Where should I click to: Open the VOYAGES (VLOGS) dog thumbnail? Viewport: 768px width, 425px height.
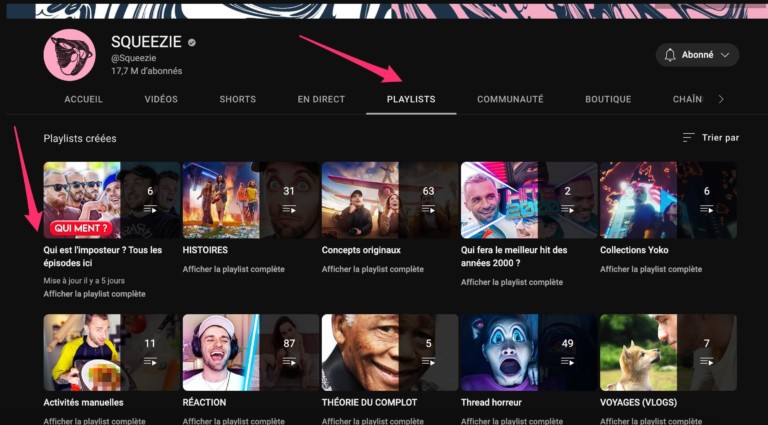(x=668, y=353)
